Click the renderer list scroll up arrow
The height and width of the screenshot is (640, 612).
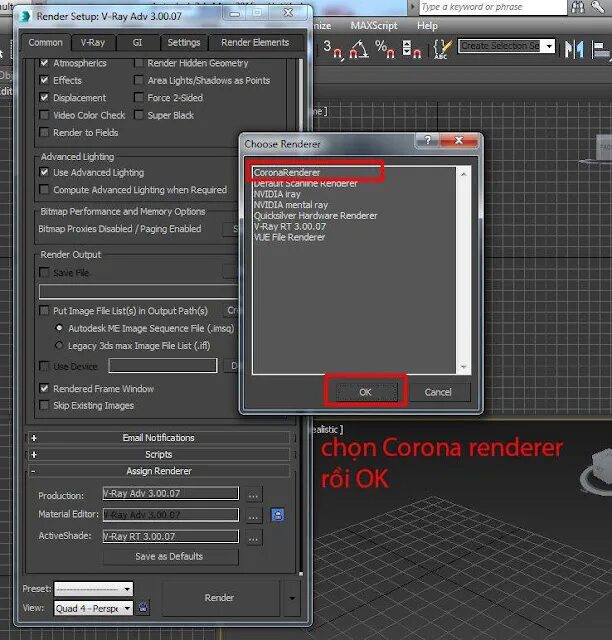(x=463, y=174)
